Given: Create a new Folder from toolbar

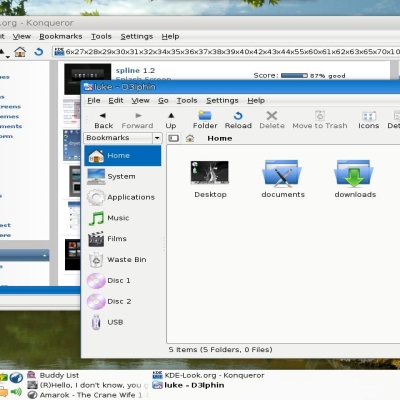Looking at the screenshot, I should pos(205,120).
